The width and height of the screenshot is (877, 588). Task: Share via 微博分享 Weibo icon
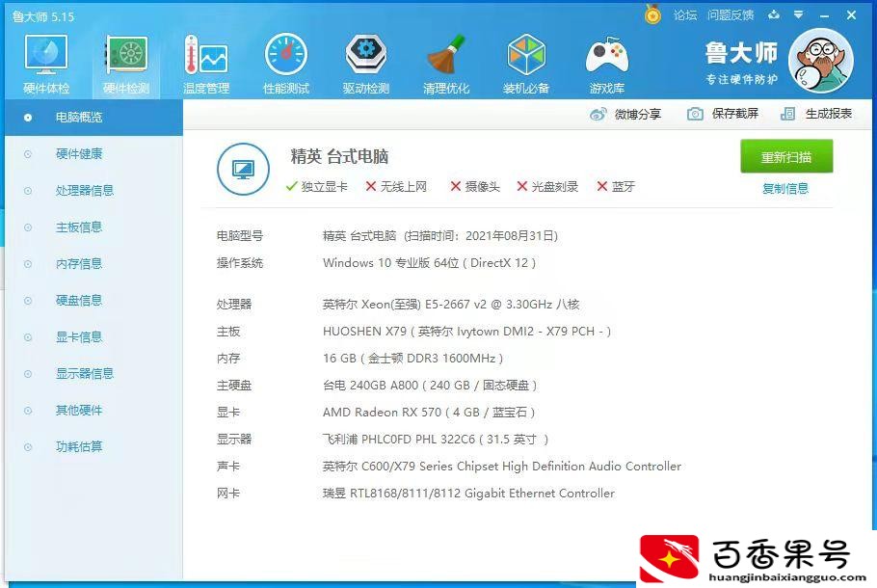[x=598, y=114]
